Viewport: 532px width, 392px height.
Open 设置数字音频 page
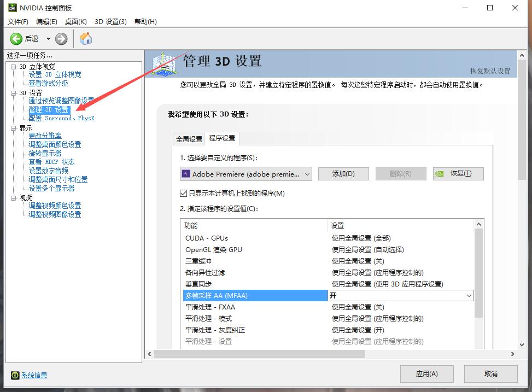tap(48, 171)
